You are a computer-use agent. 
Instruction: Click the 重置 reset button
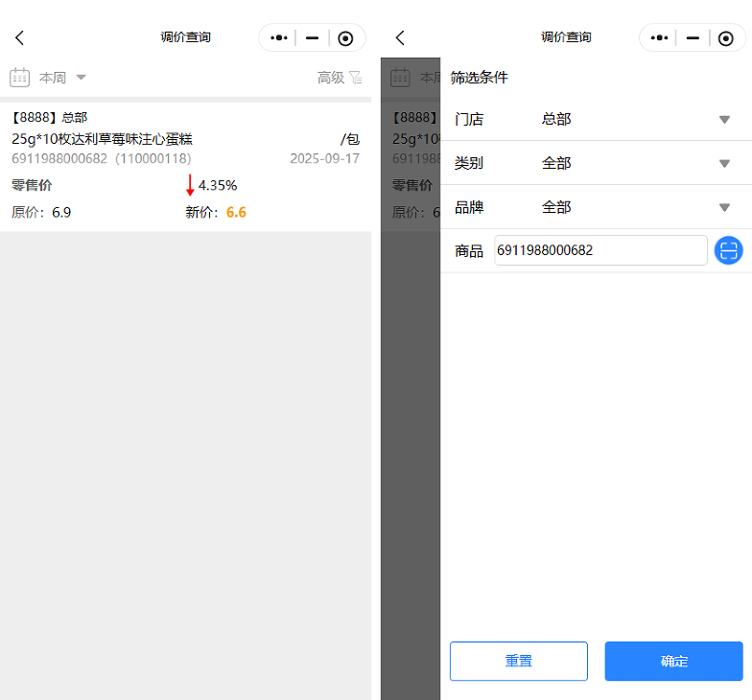click(519, 661)
